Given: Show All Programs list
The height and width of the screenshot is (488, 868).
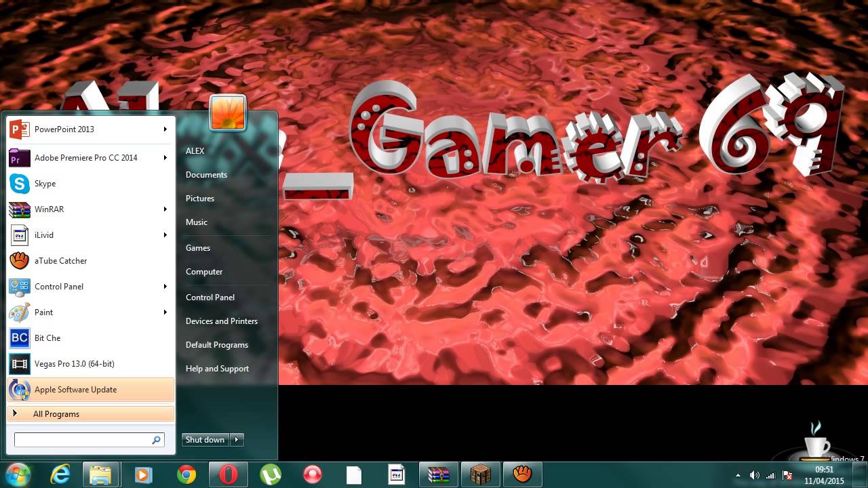Looking at the screenshot, I should click(x=91, y=414).
